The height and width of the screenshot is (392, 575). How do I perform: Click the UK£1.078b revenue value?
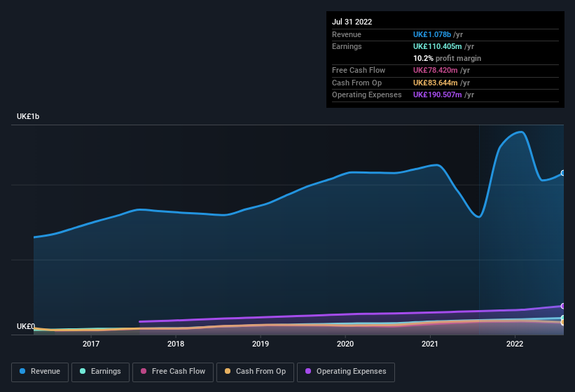point(432,34)
